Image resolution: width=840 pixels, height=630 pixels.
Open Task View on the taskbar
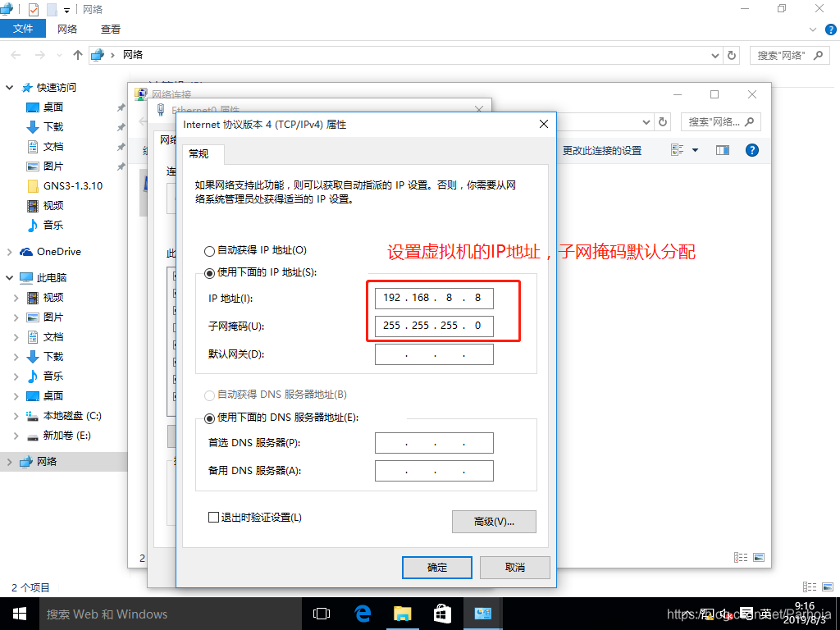click(322, 614)
